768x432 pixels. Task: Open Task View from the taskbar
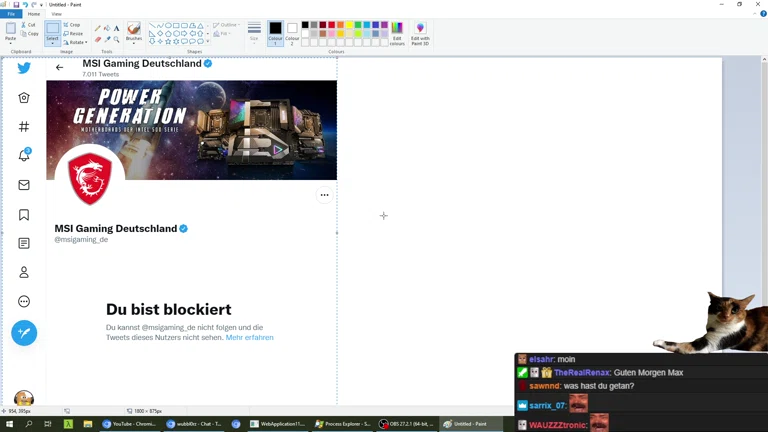point(48,424)
